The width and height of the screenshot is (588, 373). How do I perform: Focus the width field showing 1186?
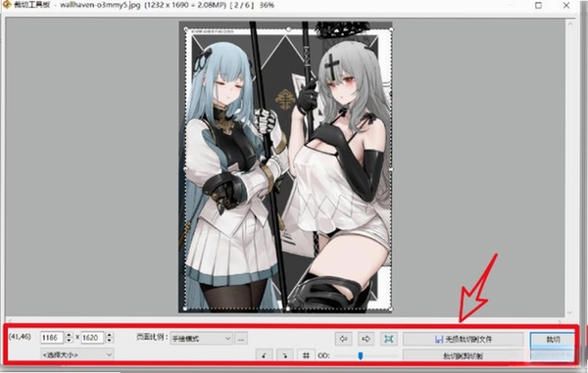click(52, 338)
